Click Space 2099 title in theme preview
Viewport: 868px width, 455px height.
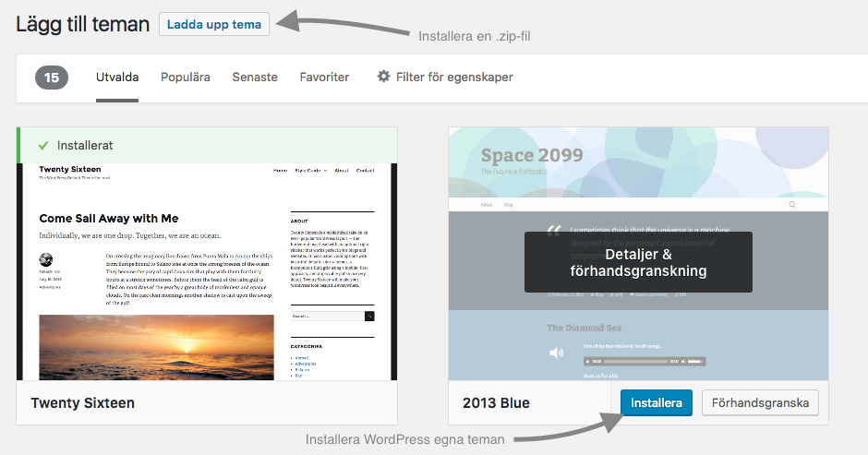tap(532, 156)
